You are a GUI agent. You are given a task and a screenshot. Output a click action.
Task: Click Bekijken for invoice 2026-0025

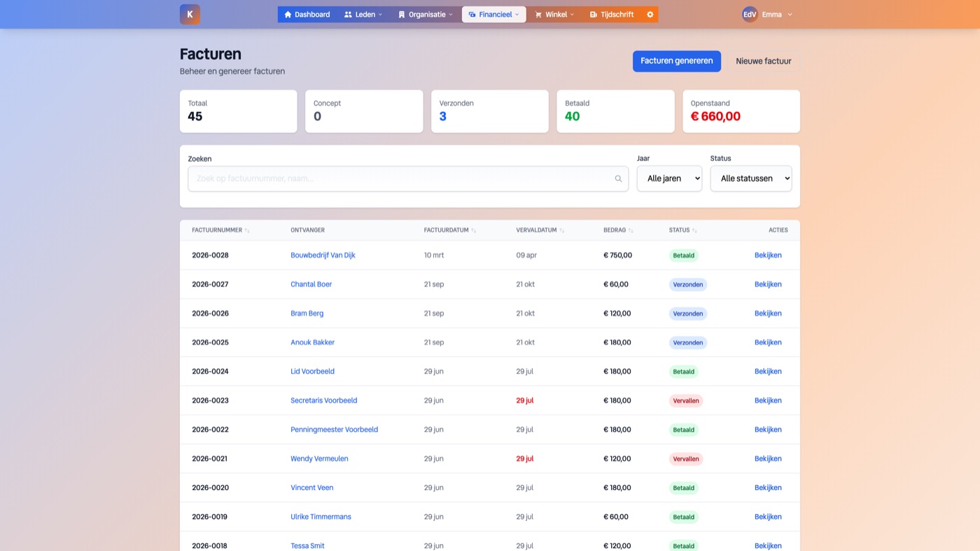(x=768, y=342)
